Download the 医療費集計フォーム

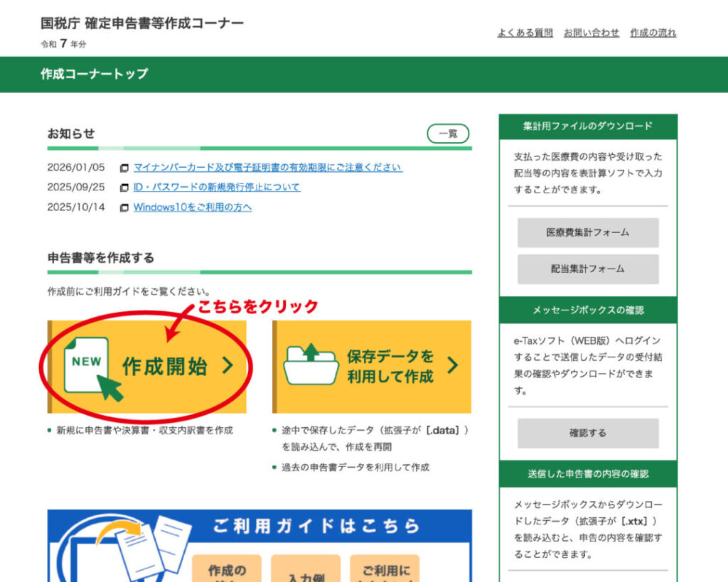(x=587, y=232)
